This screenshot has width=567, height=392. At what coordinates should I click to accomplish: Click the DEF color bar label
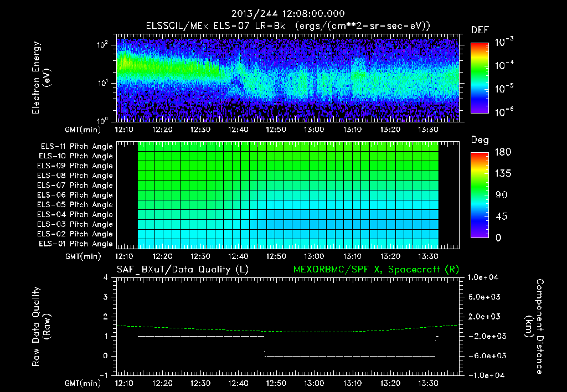480,30
